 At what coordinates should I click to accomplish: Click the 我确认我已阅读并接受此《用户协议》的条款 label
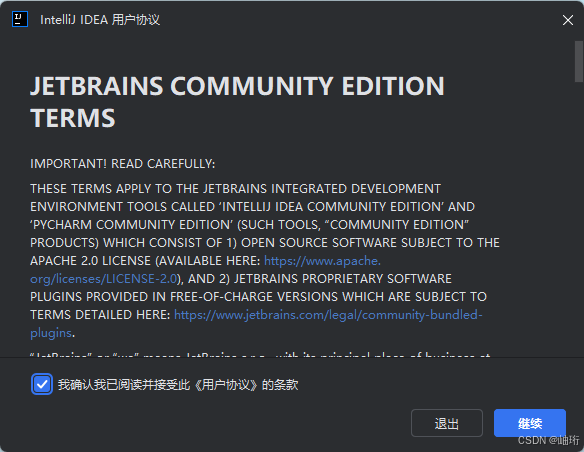pyautogui.click(x=178, y=385)
